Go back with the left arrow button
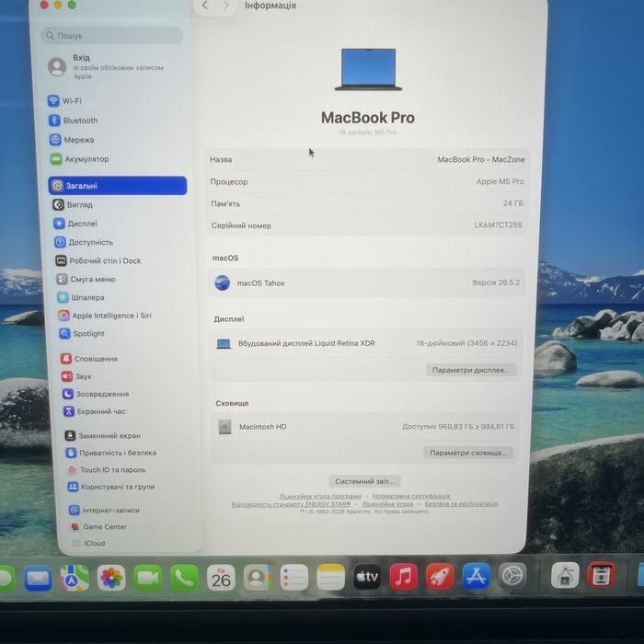Viewport: 644px width, 644px height. (205, 6)
